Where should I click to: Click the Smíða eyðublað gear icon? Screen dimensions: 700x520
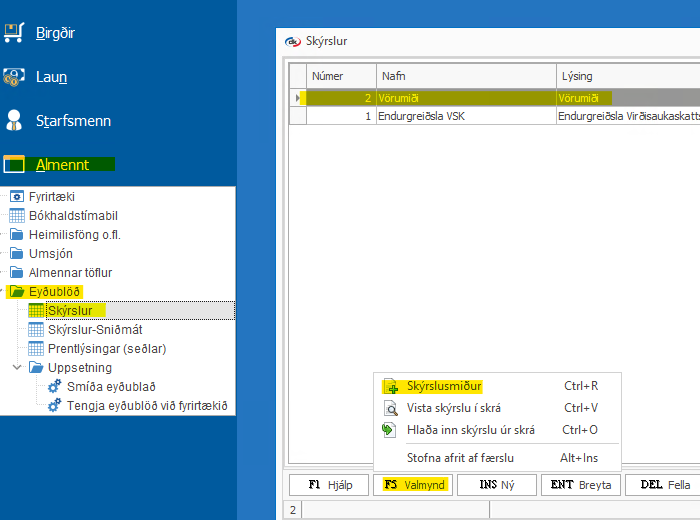point(54,387)
